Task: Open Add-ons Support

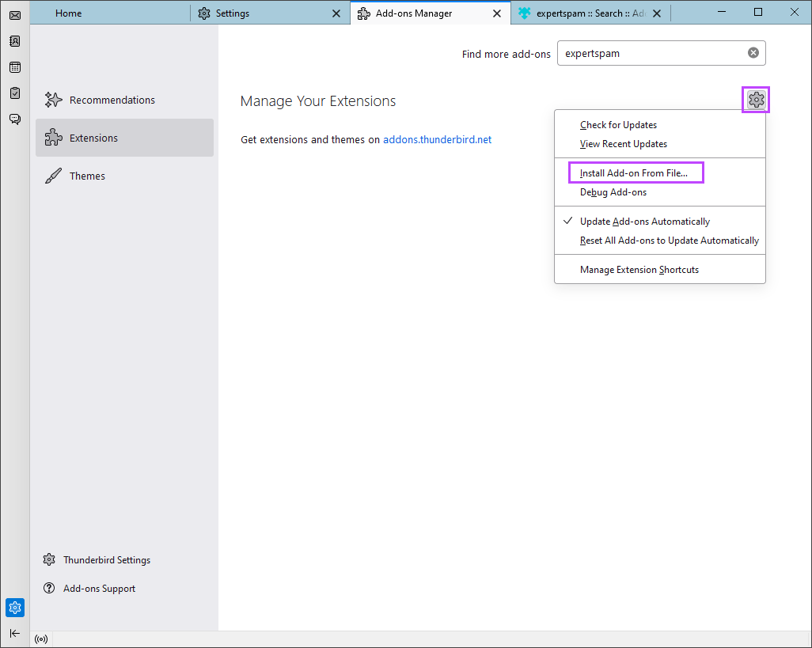Action: [x=99, y=588]
